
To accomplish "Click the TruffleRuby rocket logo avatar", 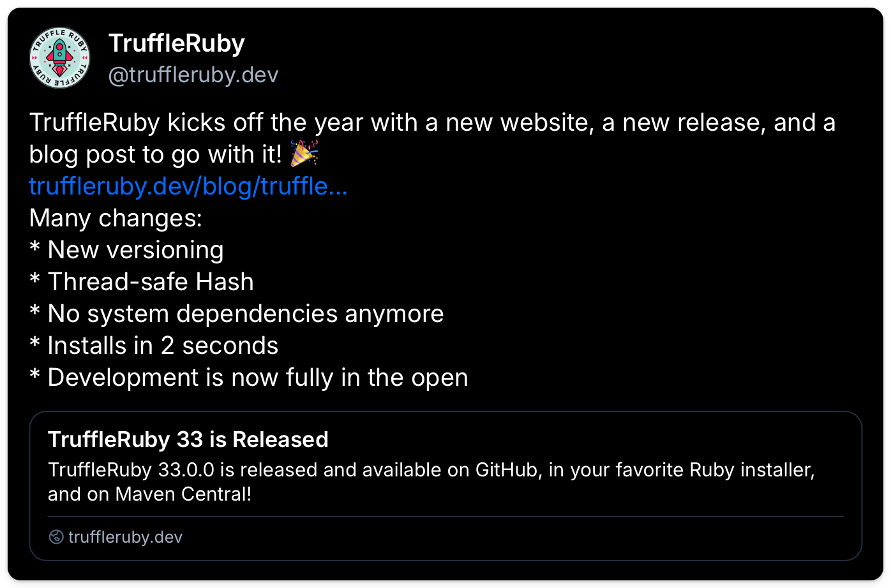I will (59, 58).
